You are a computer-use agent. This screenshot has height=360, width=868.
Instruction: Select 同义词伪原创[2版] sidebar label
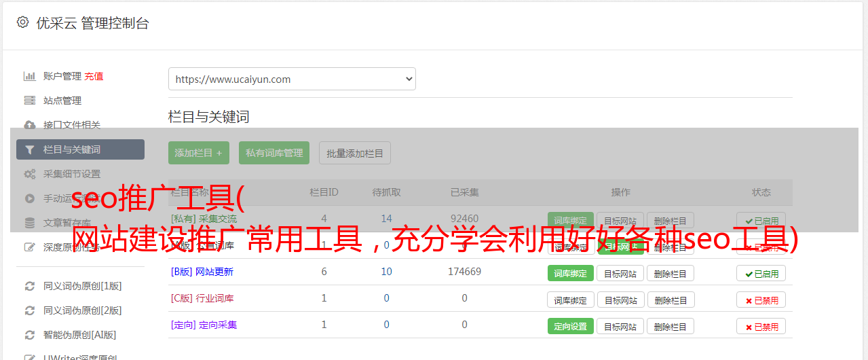[83, 310]
